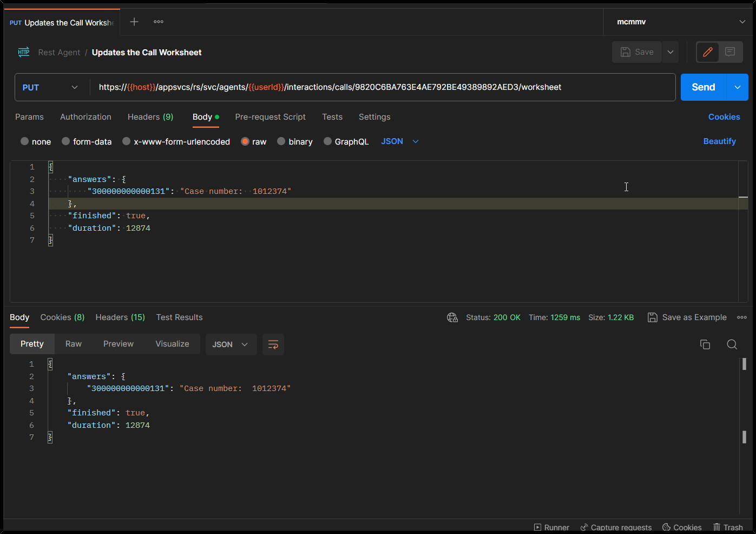
Task: Click the request URL input field
Action: (x=383, y=87)
